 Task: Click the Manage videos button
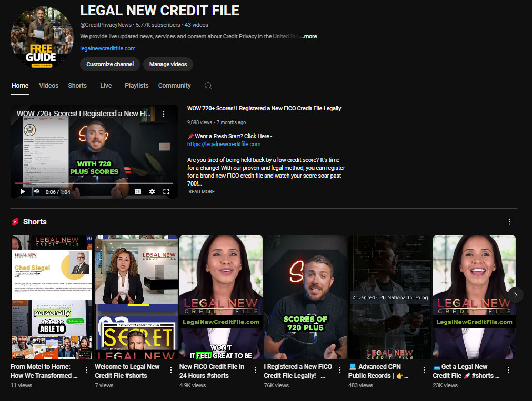pyautogui.click(x=168, y=64)
